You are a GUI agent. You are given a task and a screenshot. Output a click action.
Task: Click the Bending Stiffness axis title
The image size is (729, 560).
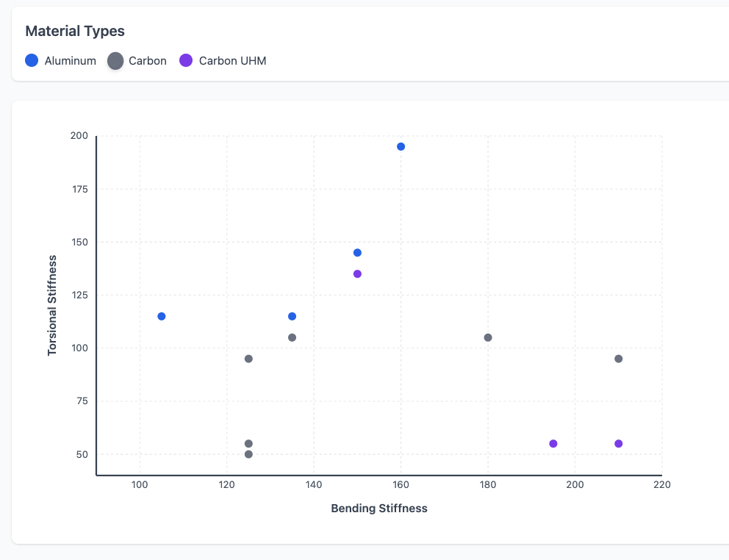(x=379, y=509)
